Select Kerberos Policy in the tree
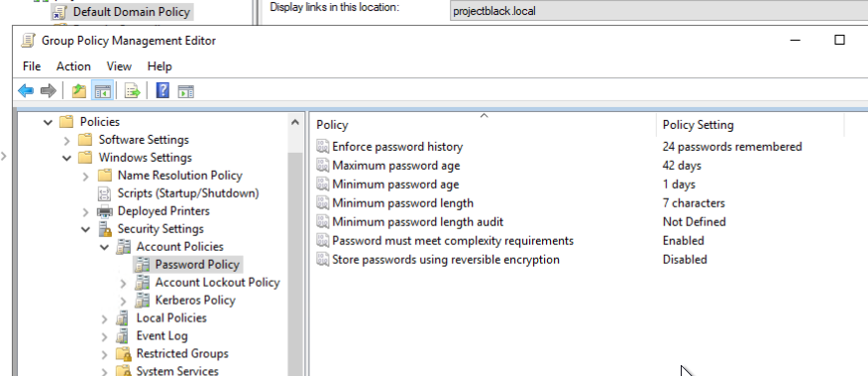 point(195,300)
